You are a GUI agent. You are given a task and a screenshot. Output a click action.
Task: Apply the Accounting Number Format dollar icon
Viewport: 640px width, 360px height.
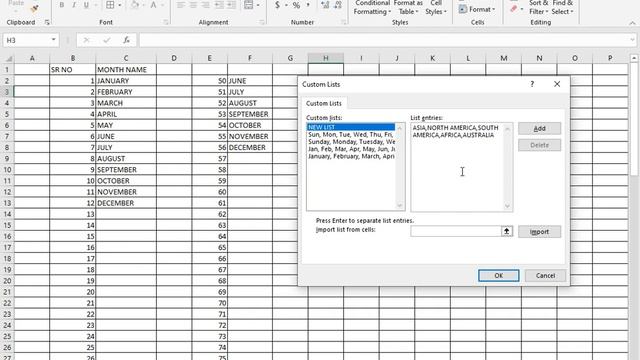(x=278, y=5)
